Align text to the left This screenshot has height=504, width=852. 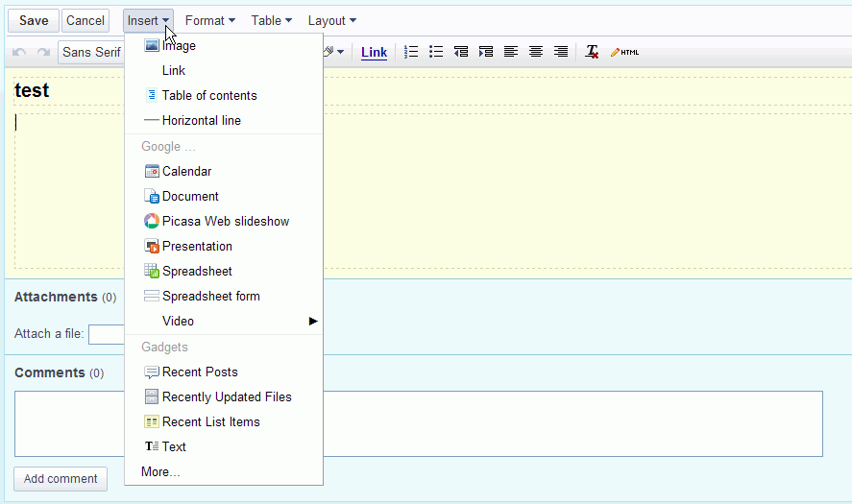tap(511, 52)
